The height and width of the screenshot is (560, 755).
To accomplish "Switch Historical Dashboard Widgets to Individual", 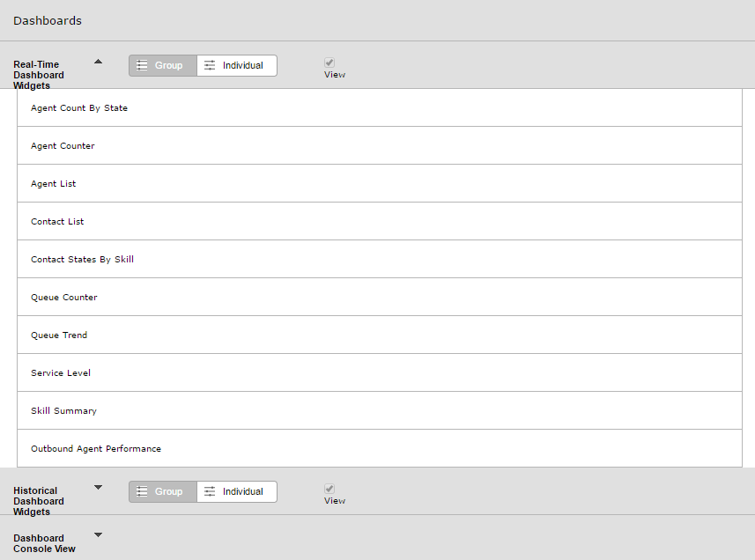I will tap(237, 491).
